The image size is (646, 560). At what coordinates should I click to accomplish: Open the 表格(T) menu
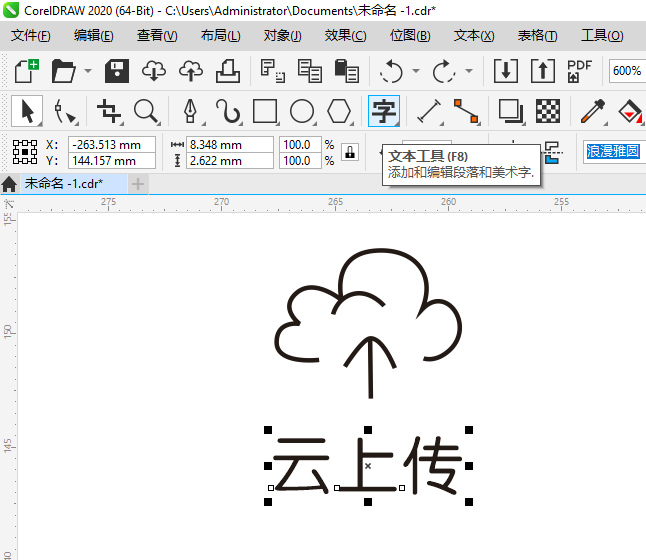click(x=537, y=35)
